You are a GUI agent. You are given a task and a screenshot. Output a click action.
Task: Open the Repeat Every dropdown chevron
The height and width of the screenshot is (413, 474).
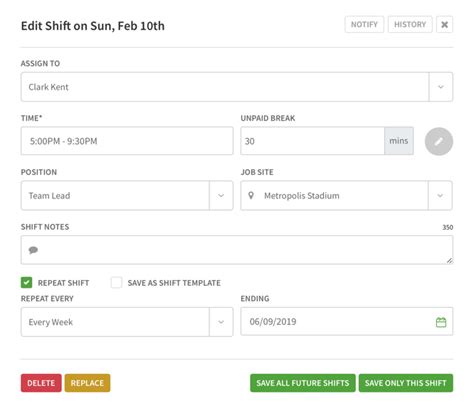221,322
